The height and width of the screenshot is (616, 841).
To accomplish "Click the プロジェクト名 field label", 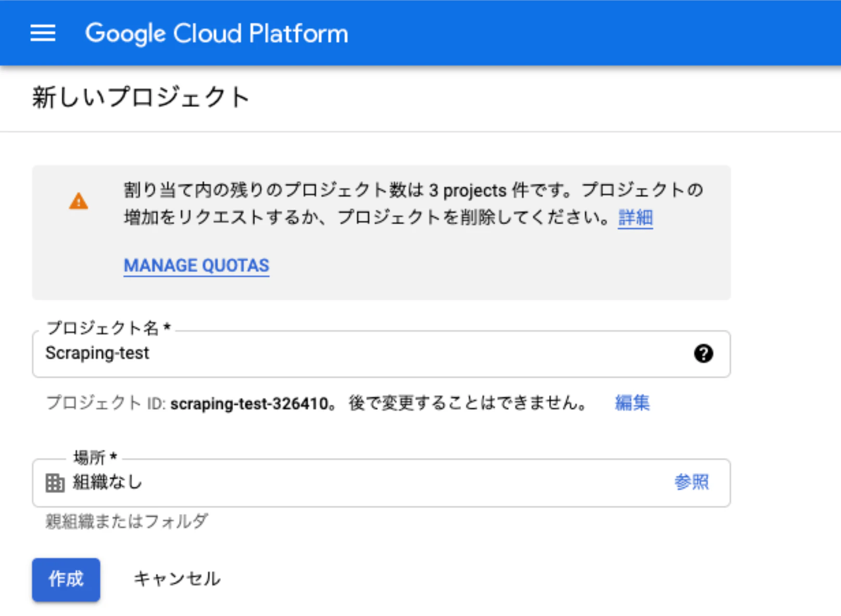I will pos(108,328).
